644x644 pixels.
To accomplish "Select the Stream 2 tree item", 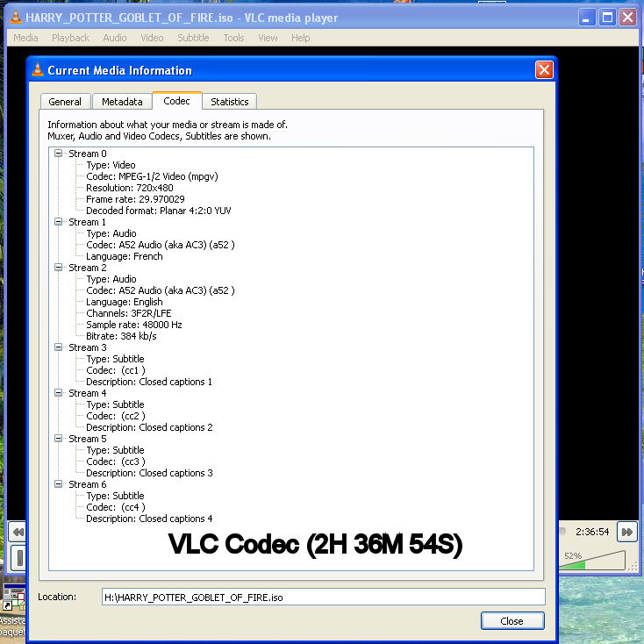I will point(88,268).
